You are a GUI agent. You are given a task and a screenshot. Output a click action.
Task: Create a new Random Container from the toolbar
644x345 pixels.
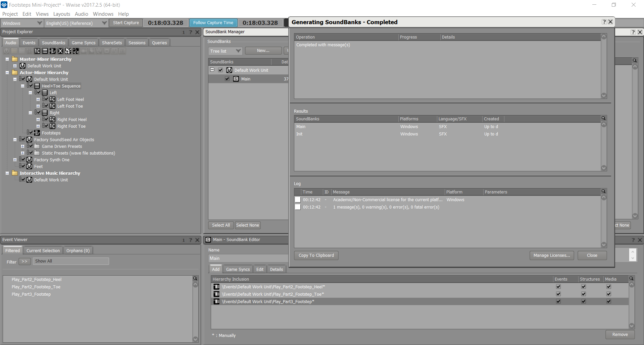(x=37, y=51)
